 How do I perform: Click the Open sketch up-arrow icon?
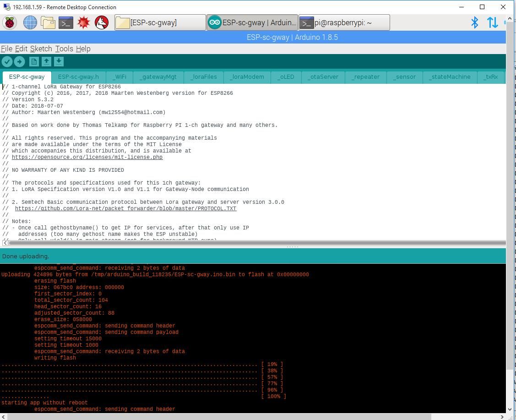[x=46, y=61]
